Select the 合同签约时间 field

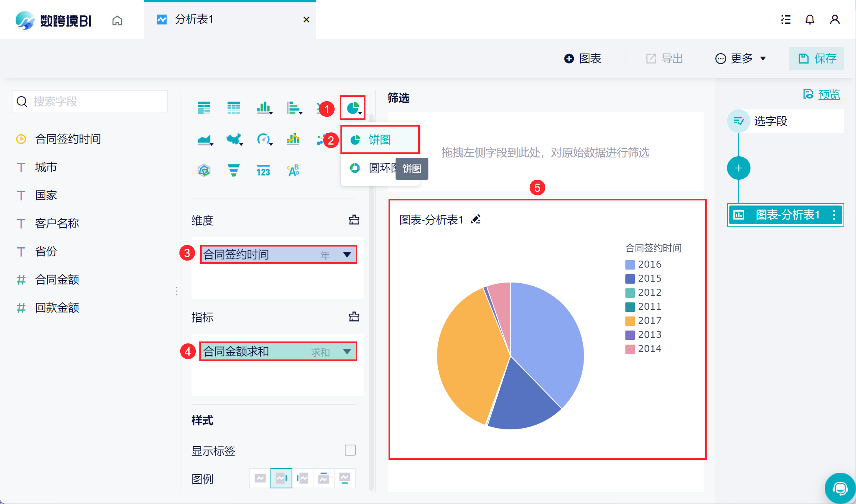68,139
